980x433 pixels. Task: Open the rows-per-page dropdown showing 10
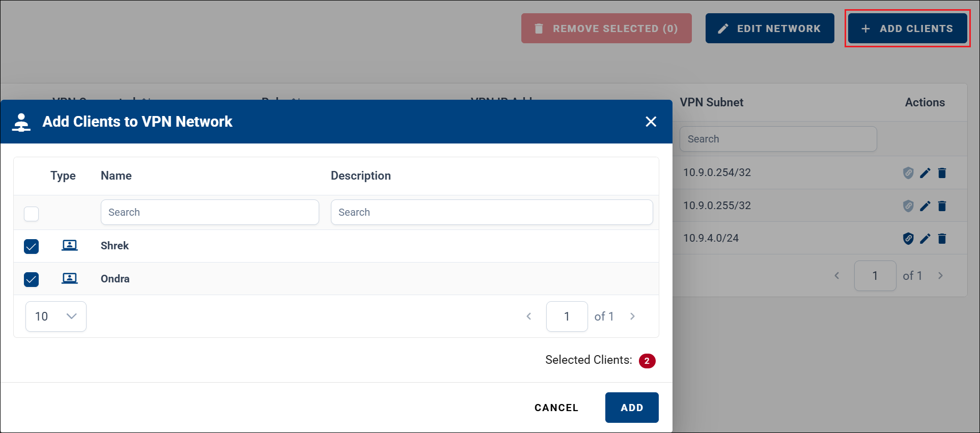point(56,316)
